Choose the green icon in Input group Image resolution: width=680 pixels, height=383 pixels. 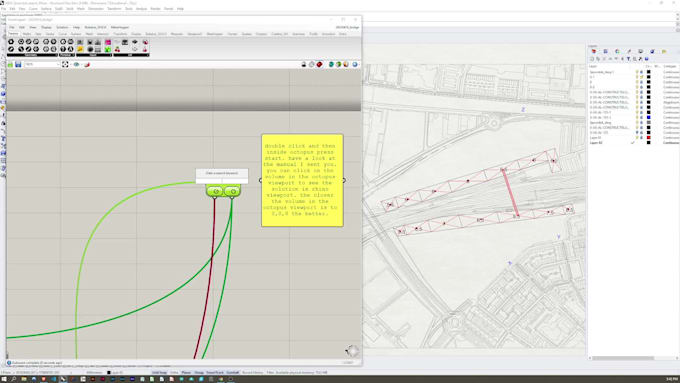(108, 49)
